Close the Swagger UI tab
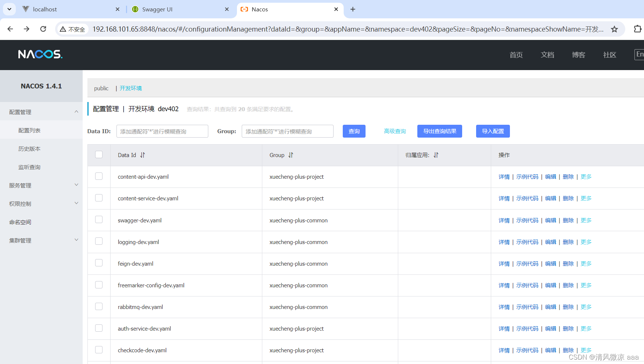The height and width of the screenshot is (364, 644). click(x=227, y=9)
